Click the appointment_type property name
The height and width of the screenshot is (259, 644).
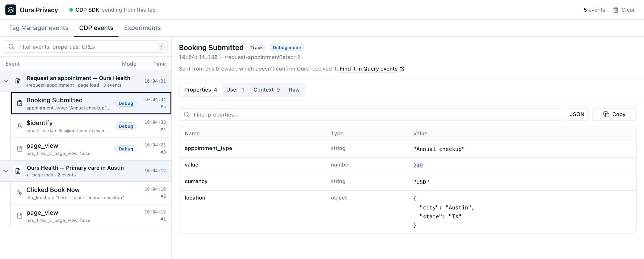point(208,148)
